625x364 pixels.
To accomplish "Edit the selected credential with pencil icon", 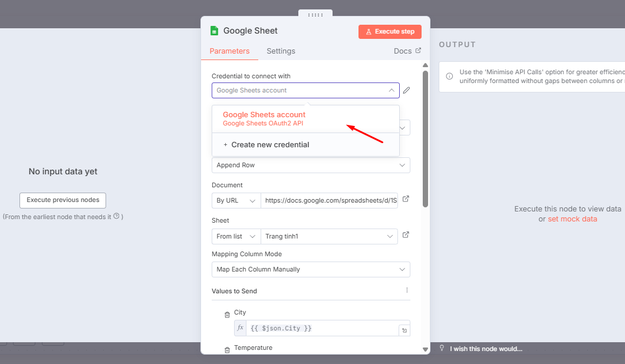I will (x=406, y=90).
